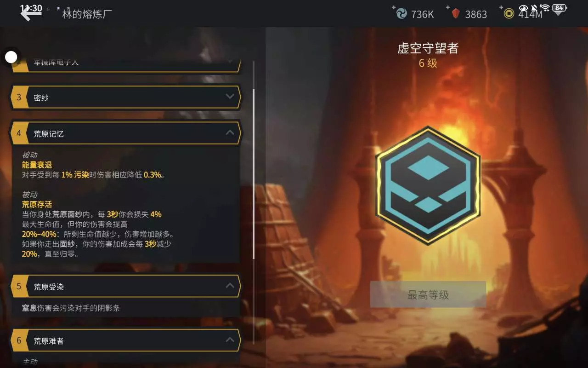Tap the eye icon in the status bar

coord(523,8)
